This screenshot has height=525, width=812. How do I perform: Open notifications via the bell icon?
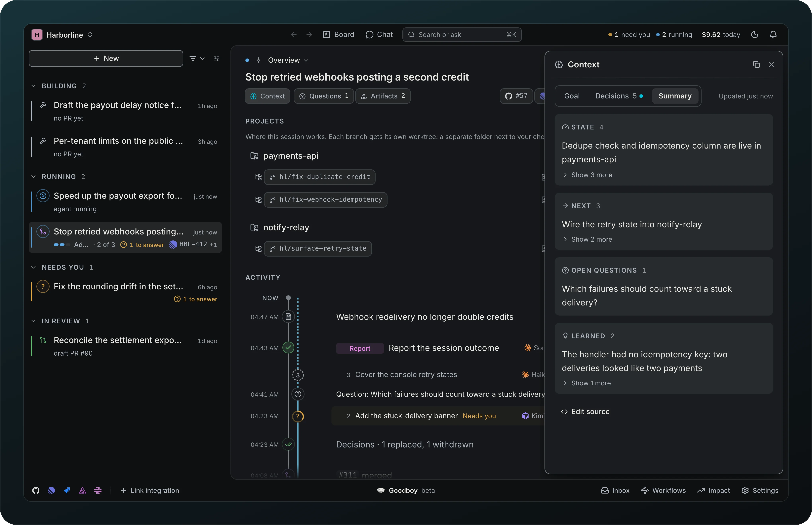coord(773,35)
